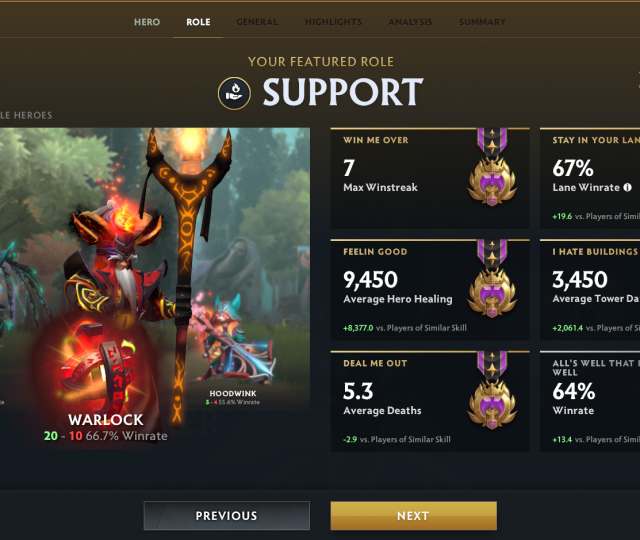Click the Support role hand-flame icon

(234, 93)
